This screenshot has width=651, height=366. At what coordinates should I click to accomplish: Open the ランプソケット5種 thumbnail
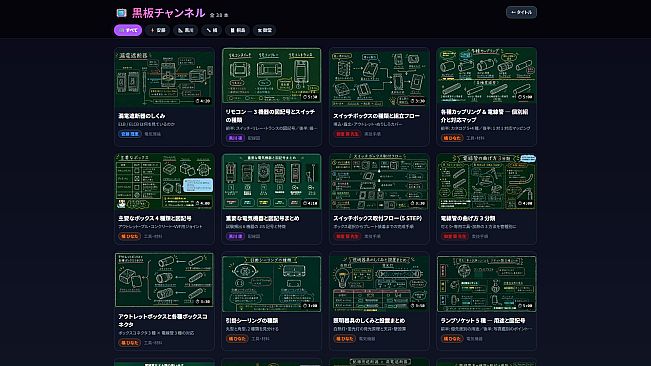point(487,283)
